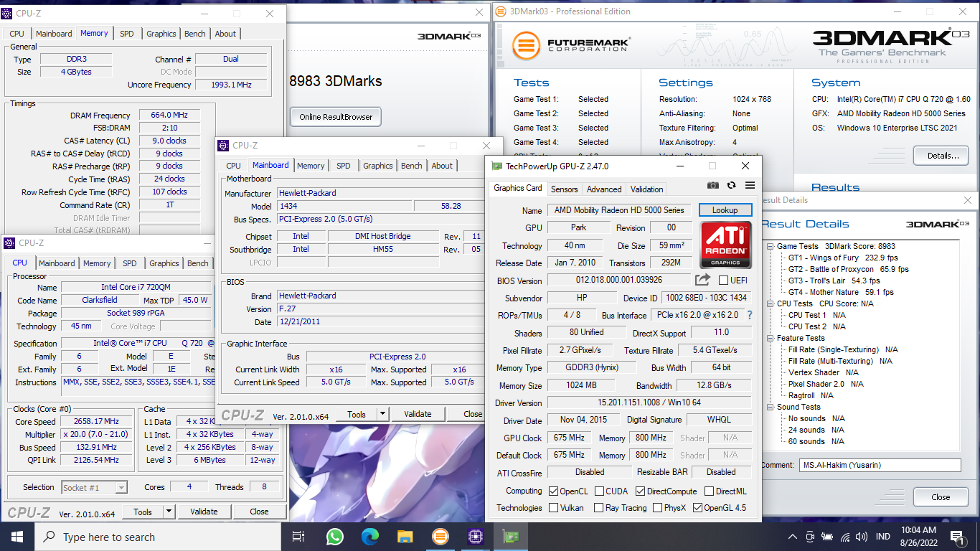The height and width of the screenshot is (551, 980).
Task: Toggle the Ray Tracing checkbox
Action: pos(598,508)
